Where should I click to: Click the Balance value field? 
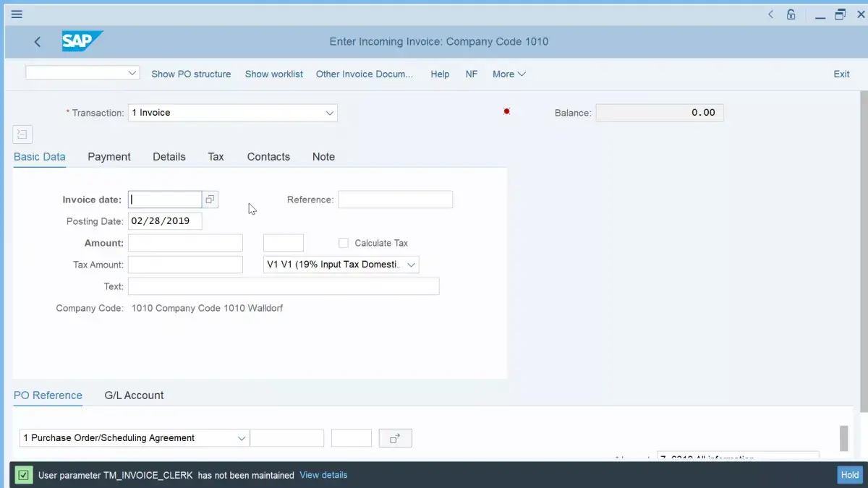[x=660, y=113]
